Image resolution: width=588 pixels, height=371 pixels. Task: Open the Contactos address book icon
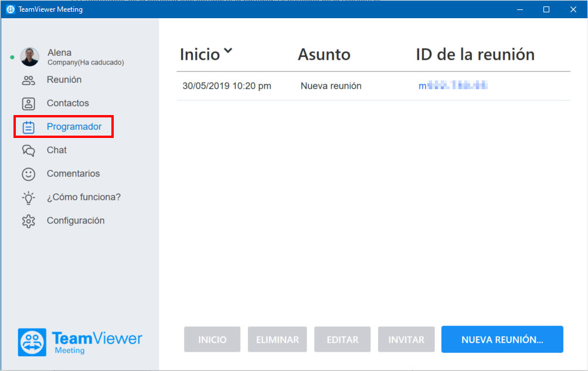(x=29, y=104)
